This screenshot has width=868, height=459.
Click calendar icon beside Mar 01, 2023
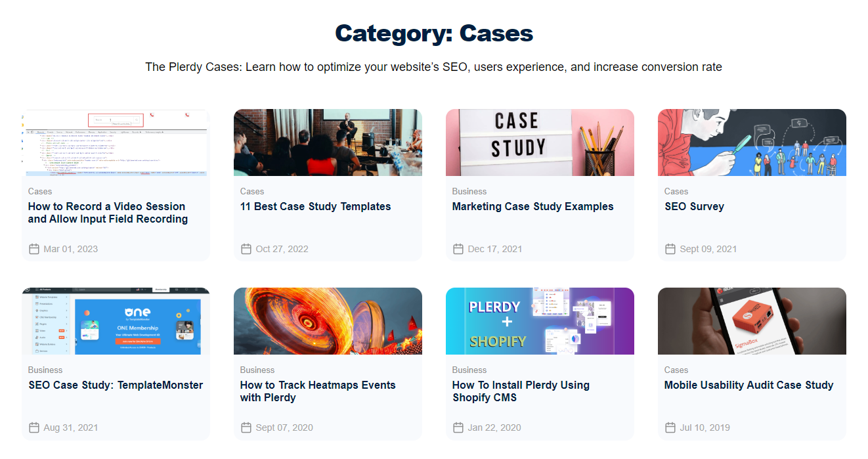click(34, 249)
